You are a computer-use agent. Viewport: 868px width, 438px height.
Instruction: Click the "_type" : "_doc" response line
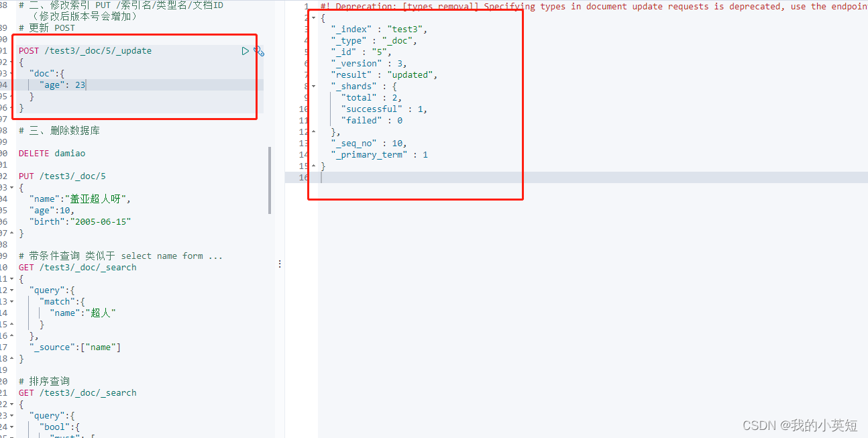[x=374, y=41]
